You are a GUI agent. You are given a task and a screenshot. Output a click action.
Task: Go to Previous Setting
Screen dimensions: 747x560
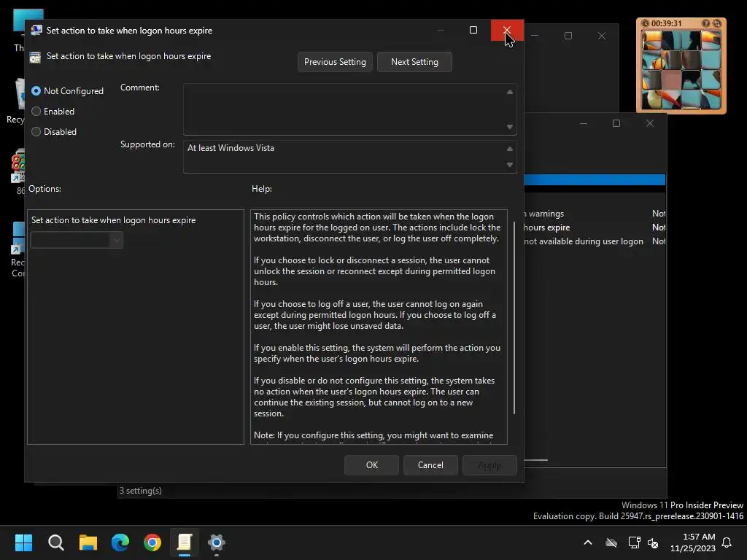pyautogui.click(x=335, y=62)
